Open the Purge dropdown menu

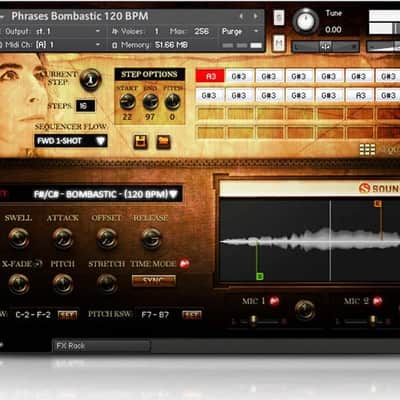click(240, 31)
